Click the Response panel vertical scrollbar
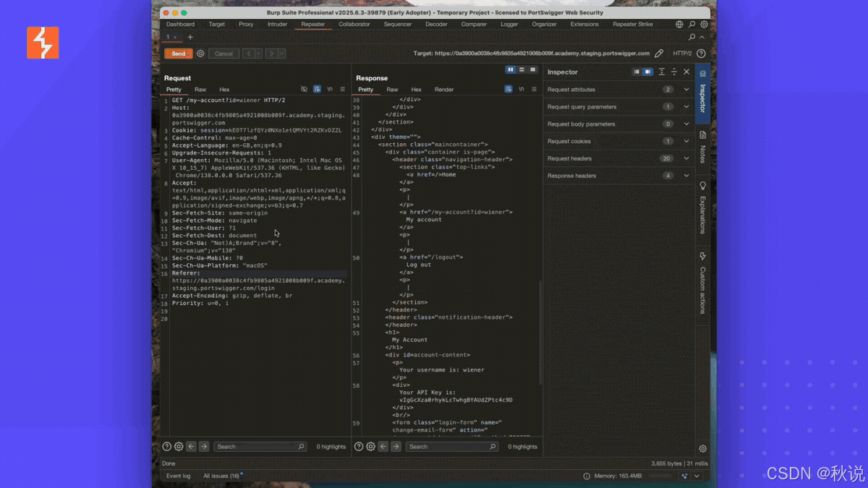The image size is (868, 488). tap(541, 333)
